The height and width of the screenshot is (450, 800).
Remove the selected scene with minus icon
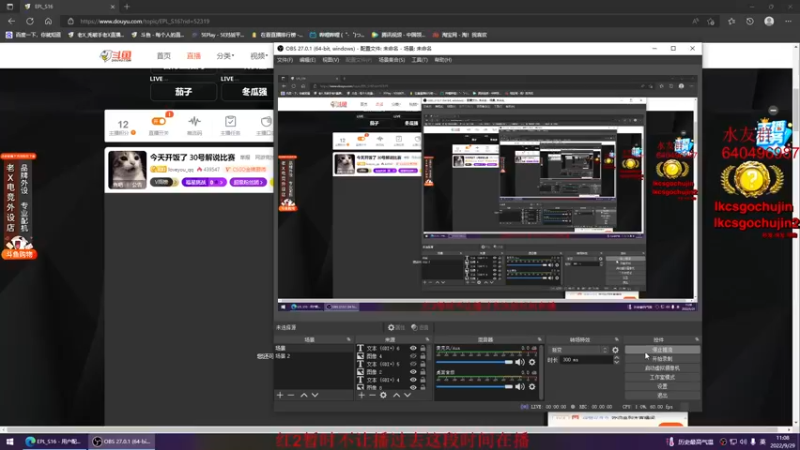[291, 395]
